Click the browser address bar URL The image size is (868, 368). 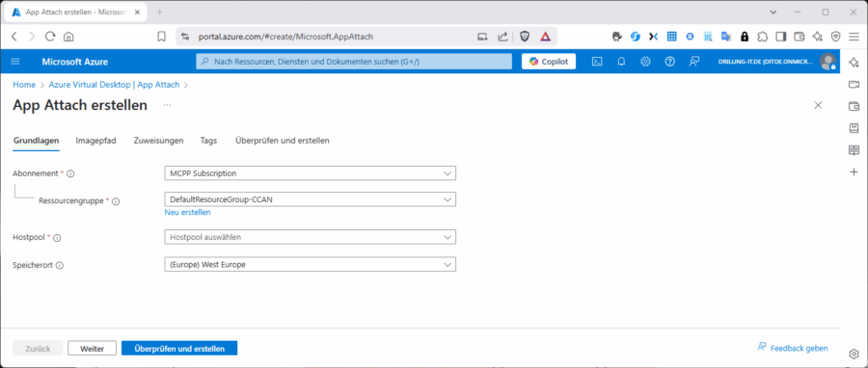pos(286,37)
